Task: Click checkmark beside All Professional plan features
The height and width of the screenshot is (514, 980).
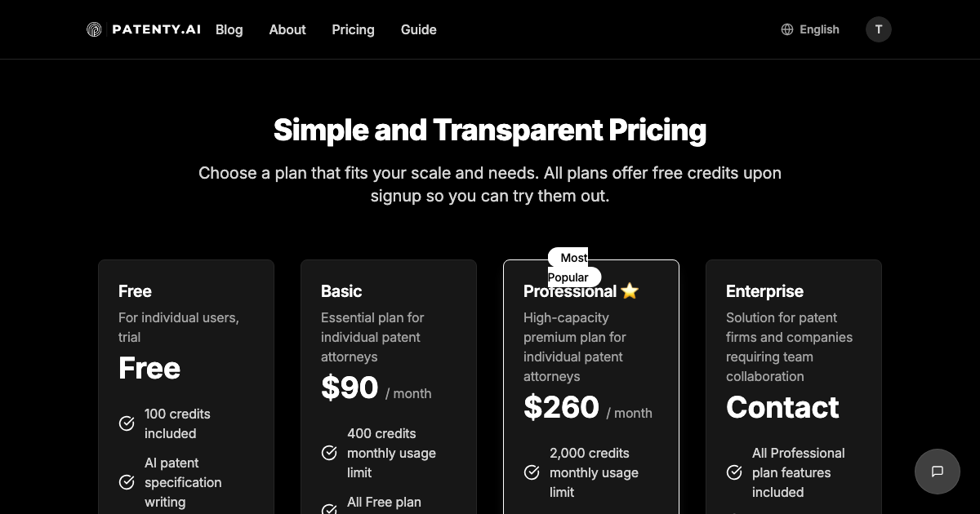Action: [734, 472]
